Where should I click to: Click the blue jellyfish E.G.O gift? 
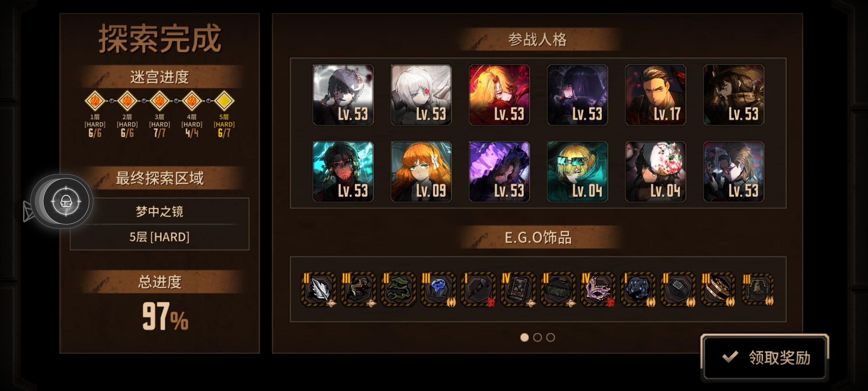(438, 289)
